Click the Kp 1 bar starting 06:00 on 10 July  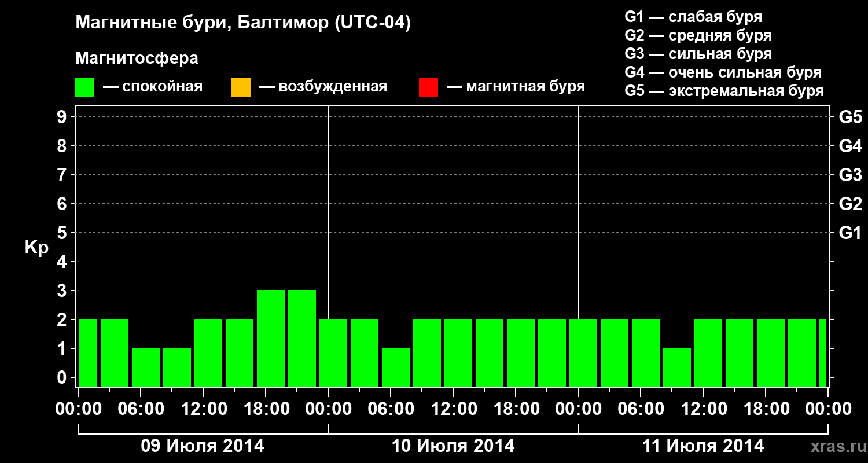[396, 367]
